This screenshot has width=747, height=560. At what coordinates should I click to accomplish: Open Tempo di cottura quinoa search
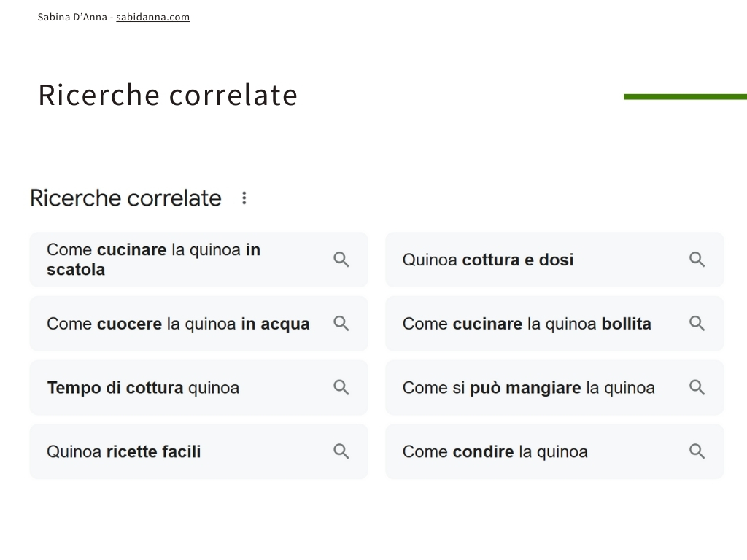pos(198,387)
